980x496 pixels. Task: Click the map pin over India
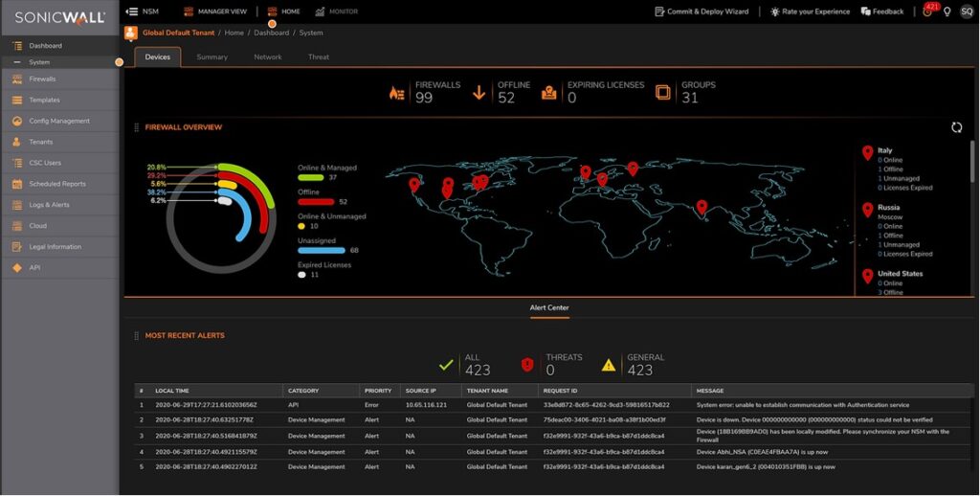(702, 207)
